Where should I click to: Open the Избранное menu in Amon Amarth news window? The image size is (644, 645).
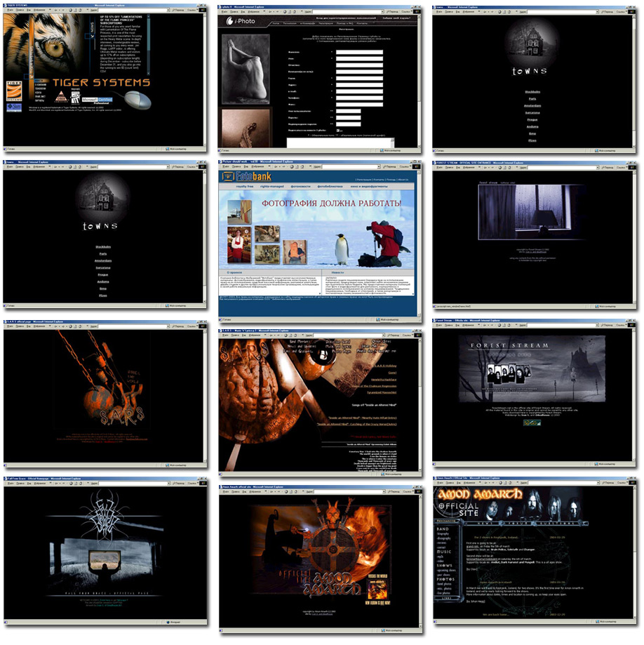(x=469, y=482)
